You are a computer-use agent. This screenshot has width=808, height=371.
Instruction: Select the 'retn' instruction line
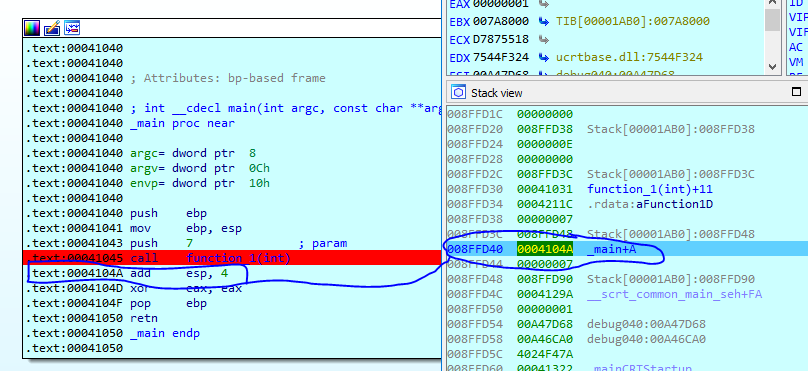144,318
